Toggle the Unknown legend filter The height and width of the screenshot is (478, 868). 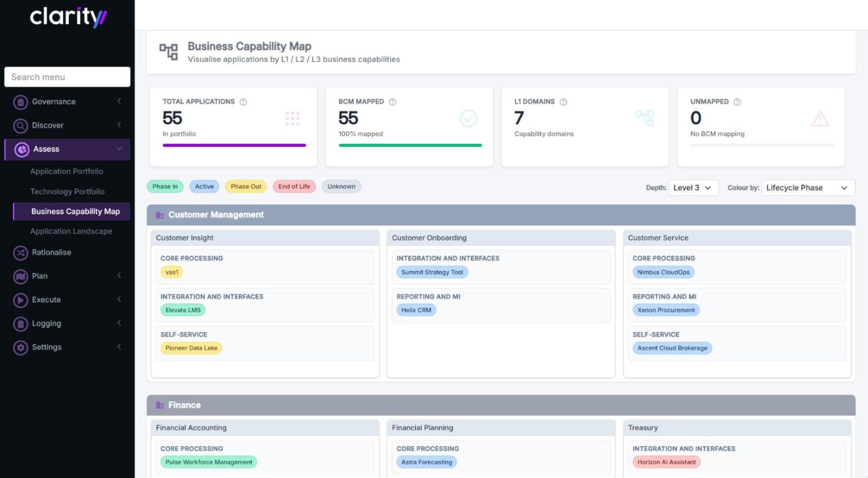click(341, 187)
